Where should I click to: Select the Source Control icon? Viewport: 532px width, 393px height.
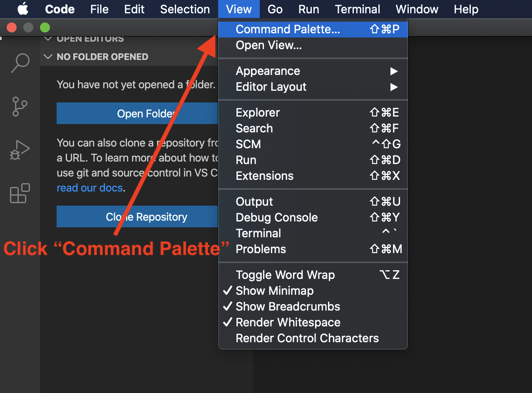click(19, 107)
